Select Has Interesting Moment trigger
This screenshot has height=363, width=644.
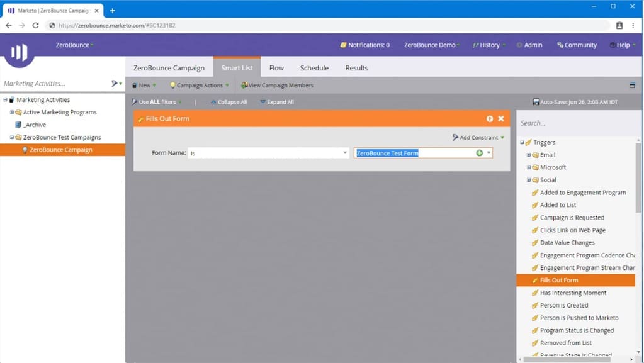573,293
